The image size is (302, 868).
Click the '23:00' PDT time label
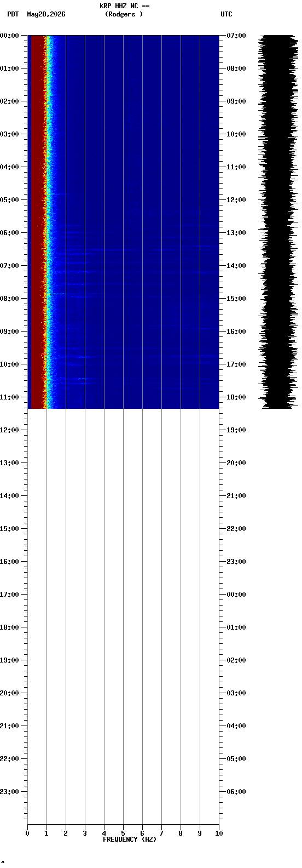click(9, 792)
